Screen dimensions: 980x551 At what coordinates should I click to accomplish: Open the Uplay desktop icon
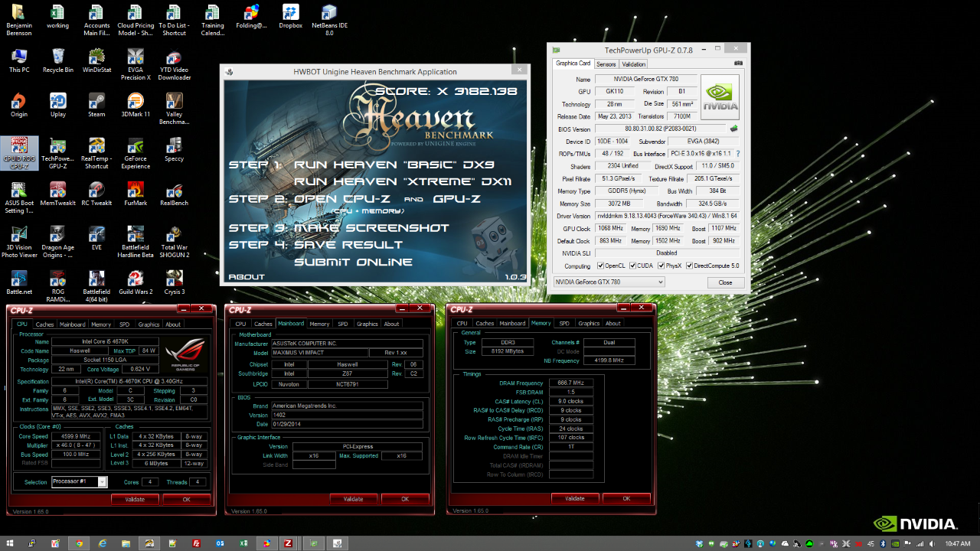click(x=57, y=106)
